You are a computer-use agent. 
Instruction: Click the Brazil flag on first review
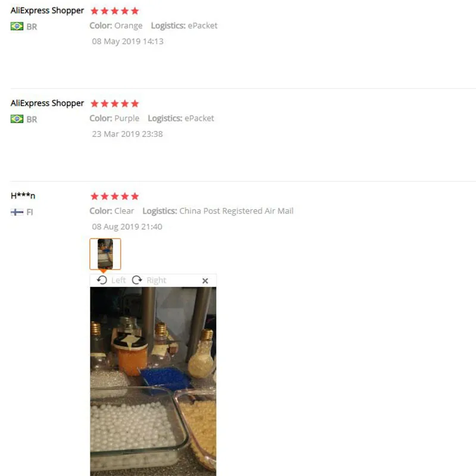tap(17, 26)
